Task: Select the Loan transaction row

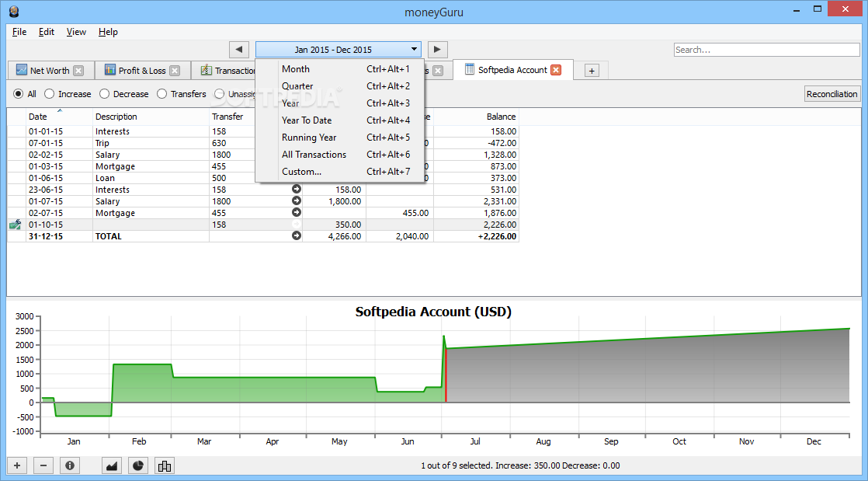Action: pyautogui.click(x=262, y=178)
